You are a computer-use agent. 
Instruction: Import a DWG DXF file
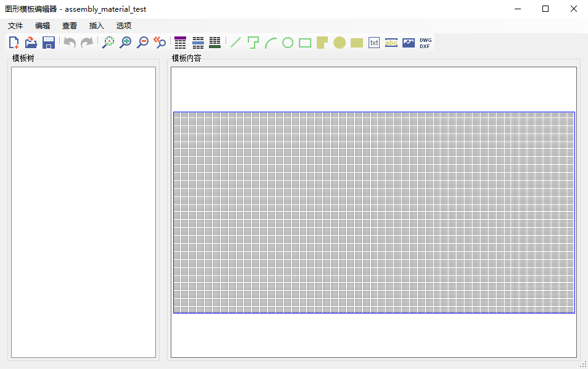tap(425, 43)
